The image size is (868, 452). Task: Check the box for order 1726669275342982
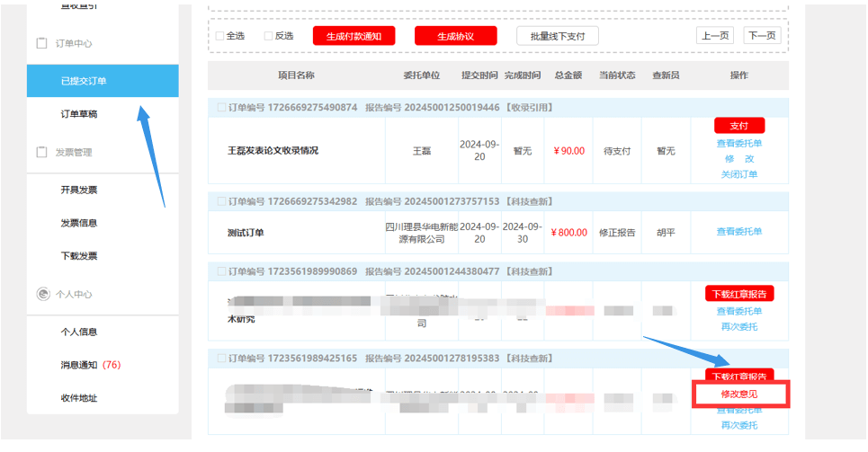click(x=220, y=201)
